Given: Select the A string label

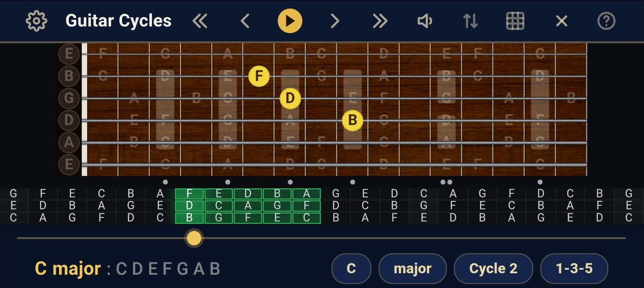Looking at the screenshot, I should tap(69, 142).
